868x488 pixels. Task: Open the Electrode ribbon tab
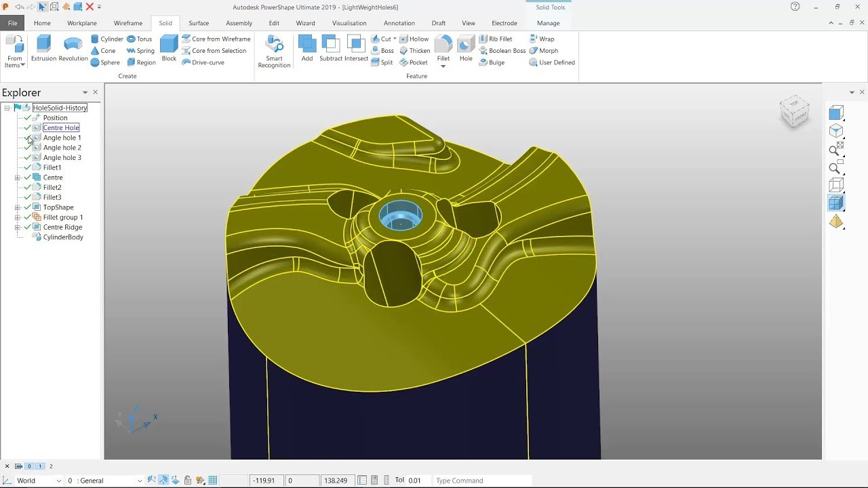504,23
